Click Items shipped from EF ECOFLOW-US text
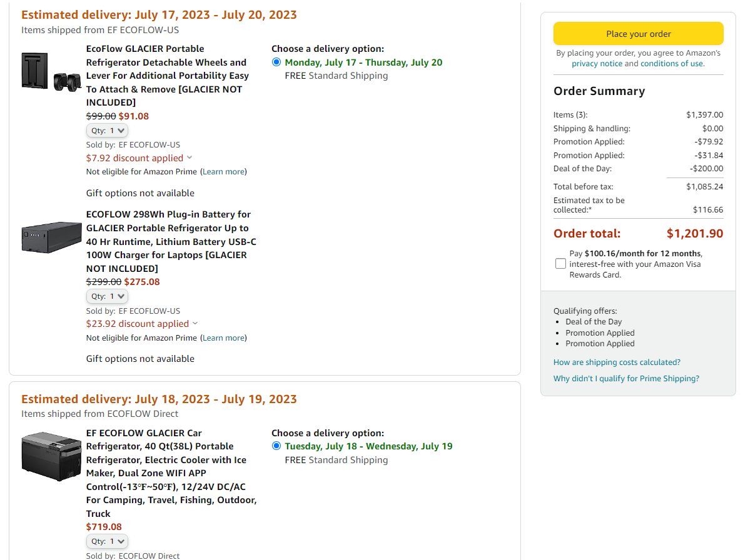 coord(100,30)
